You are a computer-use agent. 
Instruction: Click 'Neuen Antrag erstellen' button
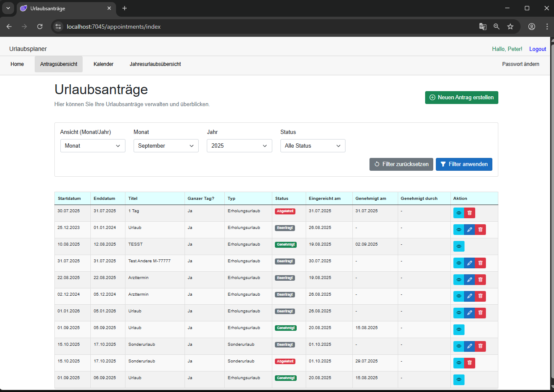pyautogui.click(x=461, y=98)
